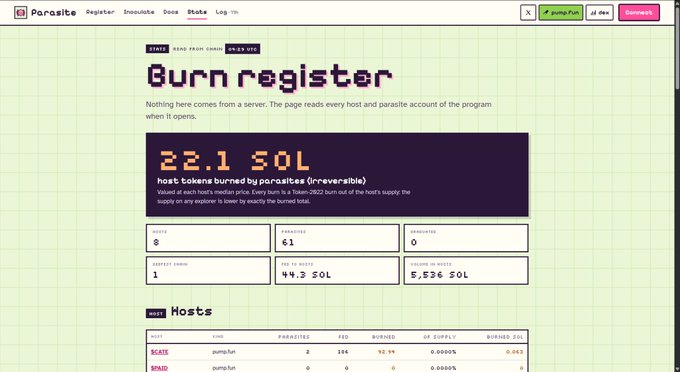Go to the Inoculate page

139,12
